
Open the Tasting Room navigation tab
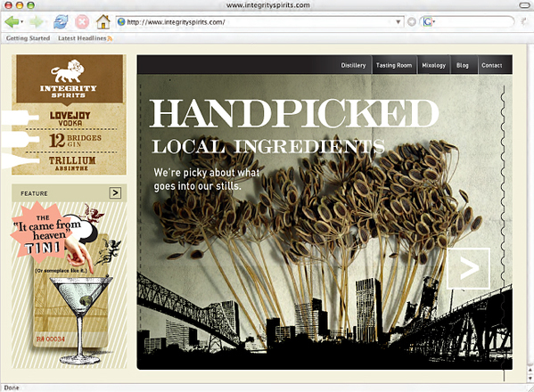click(394, 65)
